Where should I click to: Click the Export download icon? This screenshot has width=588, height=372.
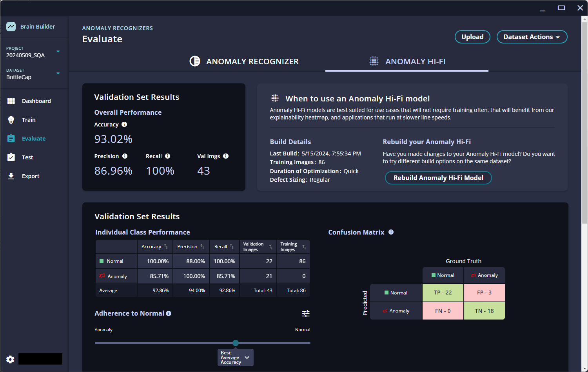click(11, 176)
